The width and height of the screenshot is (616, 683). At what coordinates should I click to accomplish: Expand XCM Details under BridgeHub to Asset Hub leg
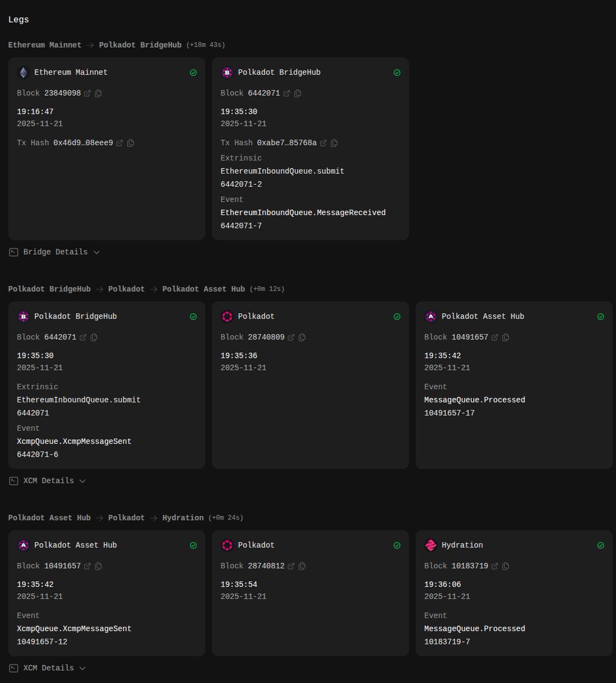pyautogui.click(x=48, y=481)
